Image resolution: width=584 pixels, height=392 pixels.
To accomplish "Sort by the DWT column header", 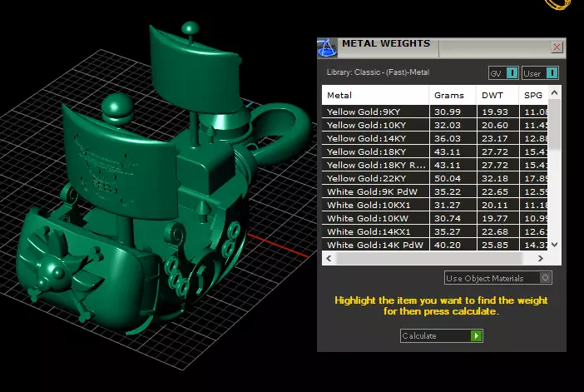I will (x=497, y=96).
